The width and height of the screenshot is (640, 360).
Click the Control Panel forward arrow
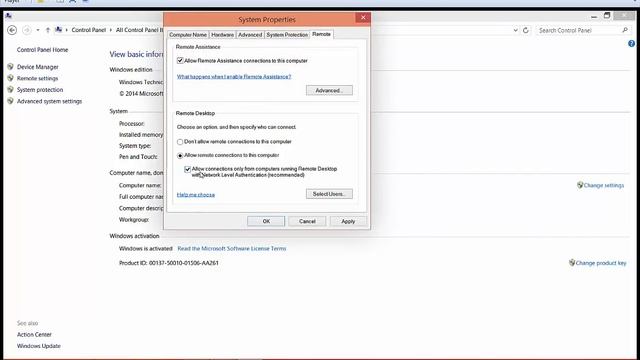point(27,30)
